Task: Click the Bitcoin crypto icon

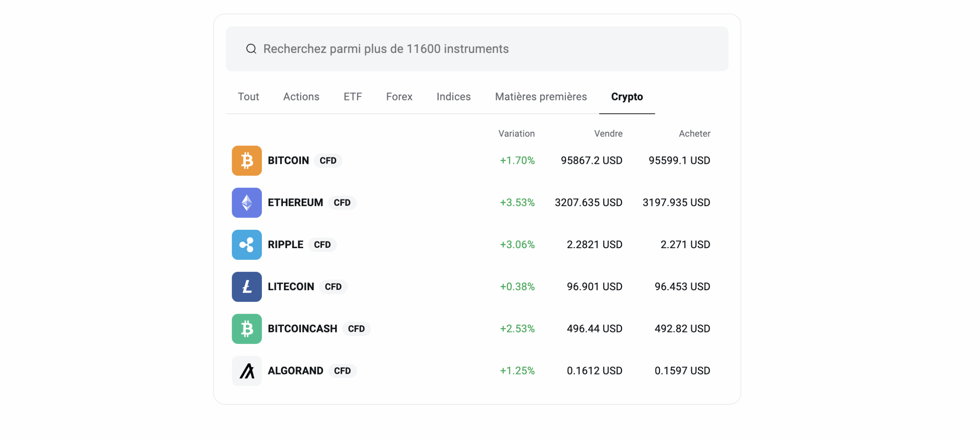Action: [x=247, y=160]
